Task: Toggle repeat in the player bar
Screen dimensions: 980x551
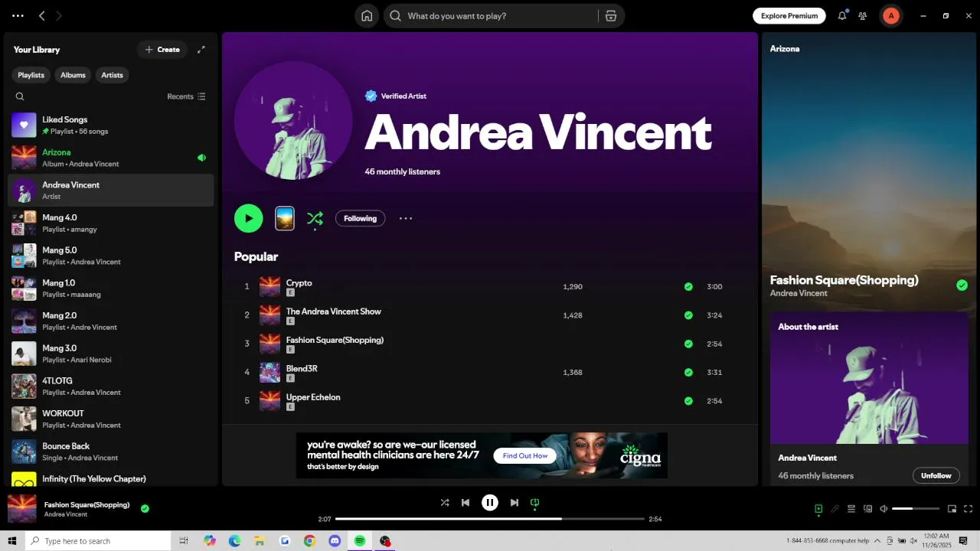Action: click(535, 503)
